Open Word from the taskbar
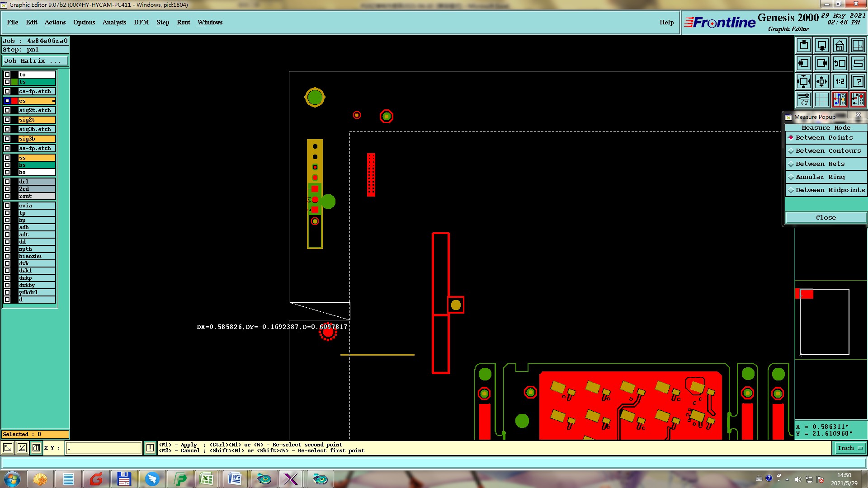This screenshot has width=868, height=488. pos(235,479)
